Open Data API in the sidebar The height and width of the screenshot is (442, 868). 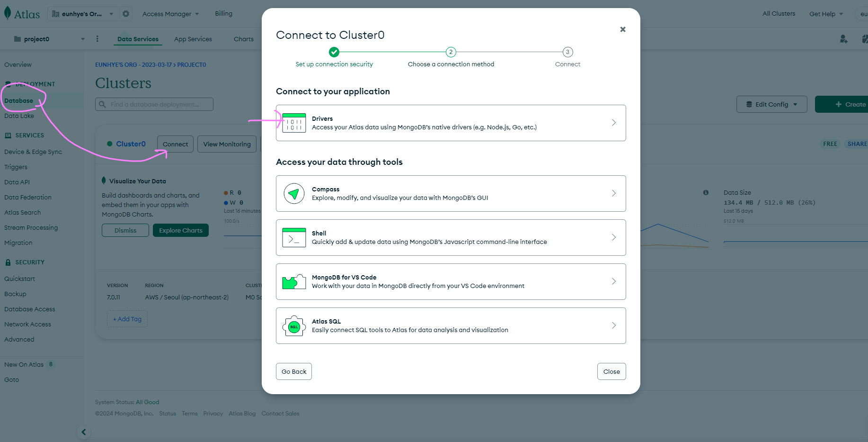pos(17,182)
